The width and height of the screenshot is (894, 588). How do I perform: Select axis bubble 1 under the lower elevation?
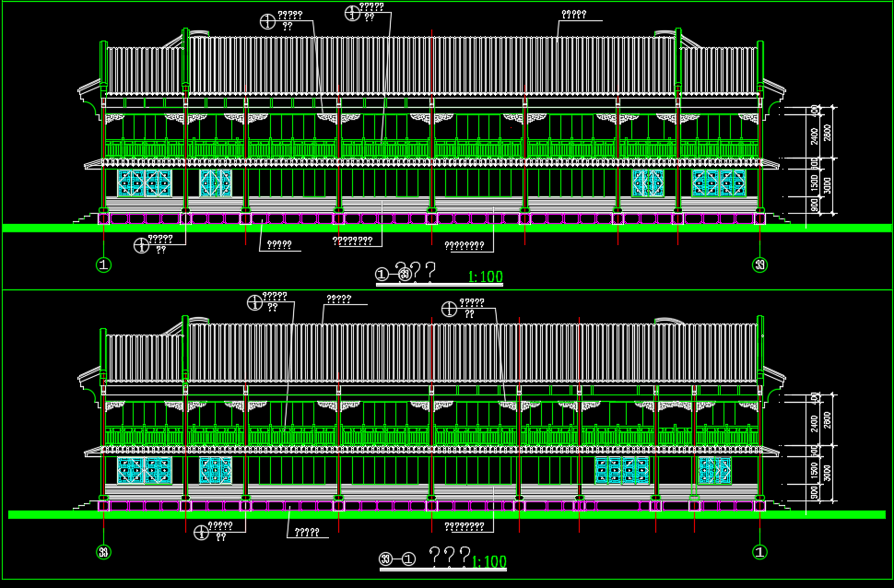(759, 552)
